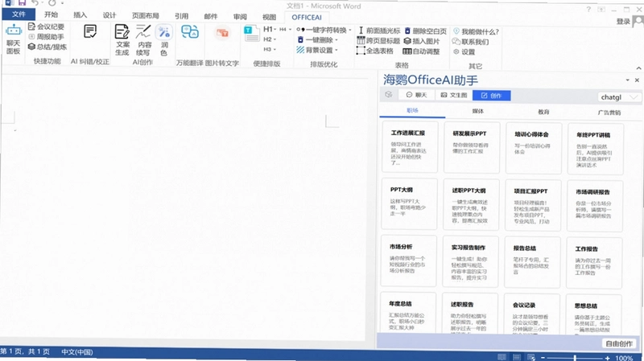Choose the 培训心得体会 template card
This screenshot has height=361, width=644.
coord(534,148)
